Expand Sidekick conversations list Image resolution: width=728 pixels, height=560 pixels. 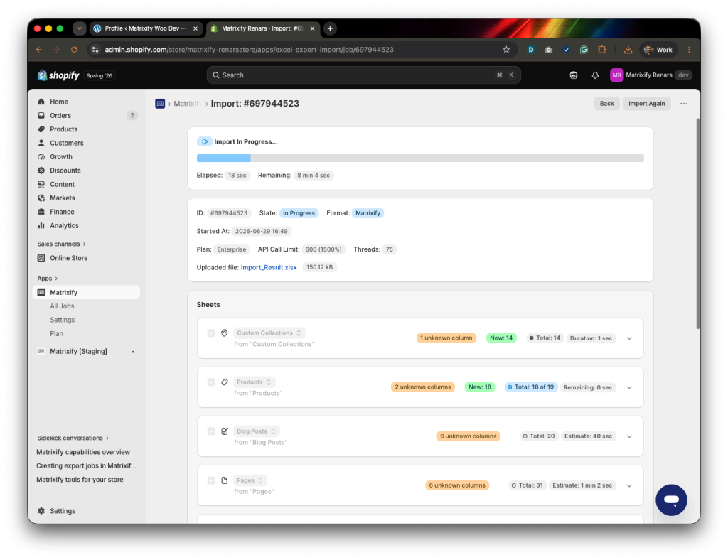point(73,438)
